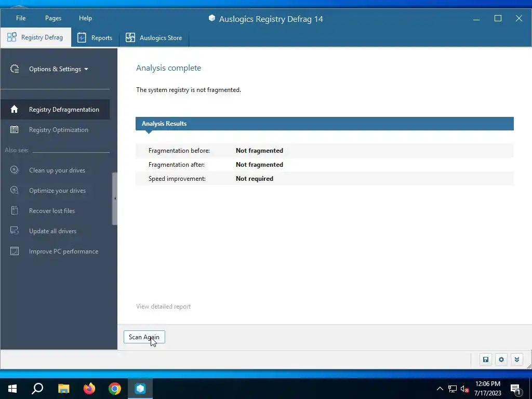Click Auslogics Registry Defrag taskbar icon
This screenshot has height=399, width=532.
140,389
